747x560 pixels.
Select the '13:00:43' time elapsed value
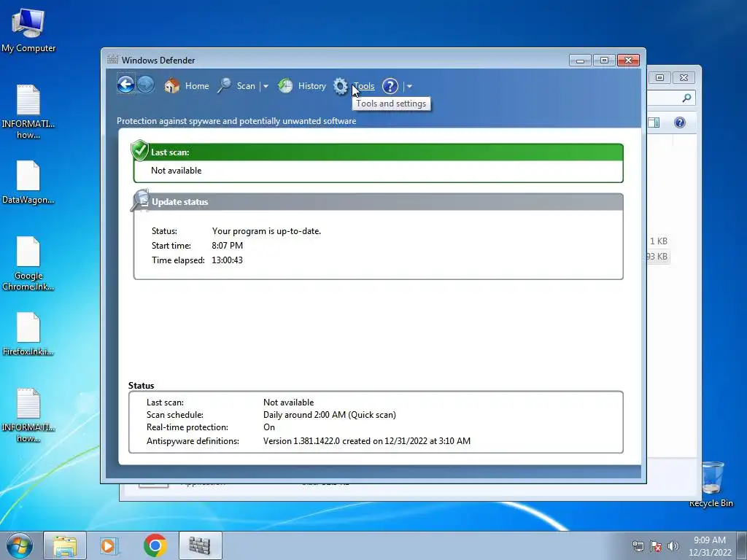coord(228,260)
